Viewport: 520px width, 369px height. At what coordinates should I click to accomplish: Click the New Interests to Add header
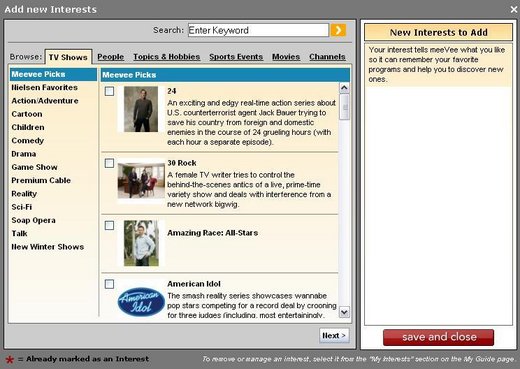[439, 32]
